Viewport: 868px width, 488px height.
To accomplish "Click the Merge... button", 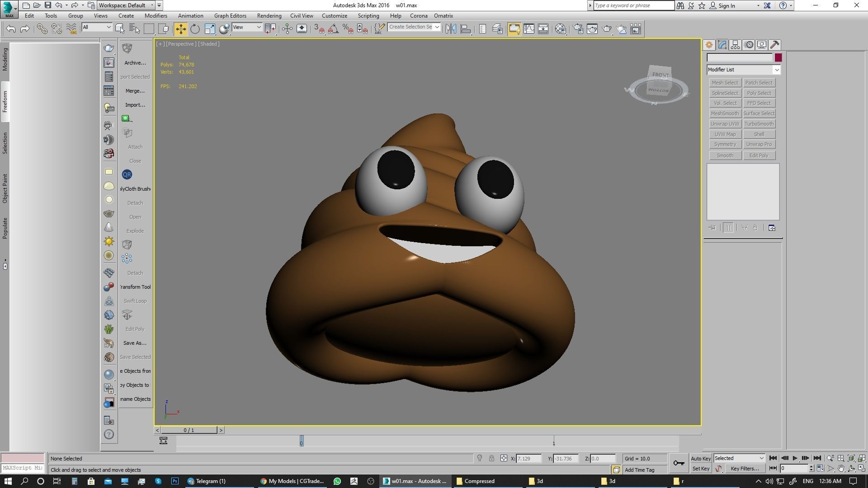I will pos(135,91).
